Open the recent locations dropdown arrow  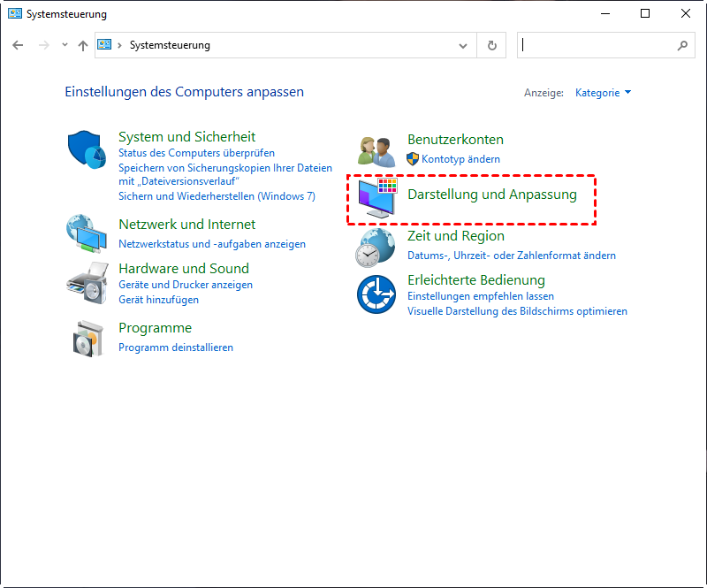65,45
